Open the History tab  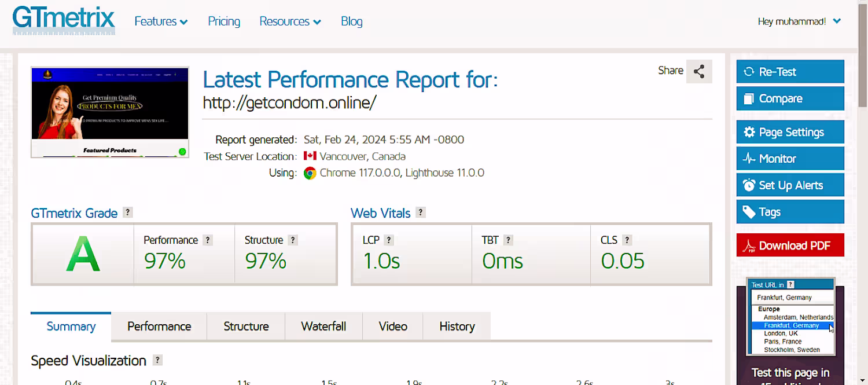click(457, 326)
